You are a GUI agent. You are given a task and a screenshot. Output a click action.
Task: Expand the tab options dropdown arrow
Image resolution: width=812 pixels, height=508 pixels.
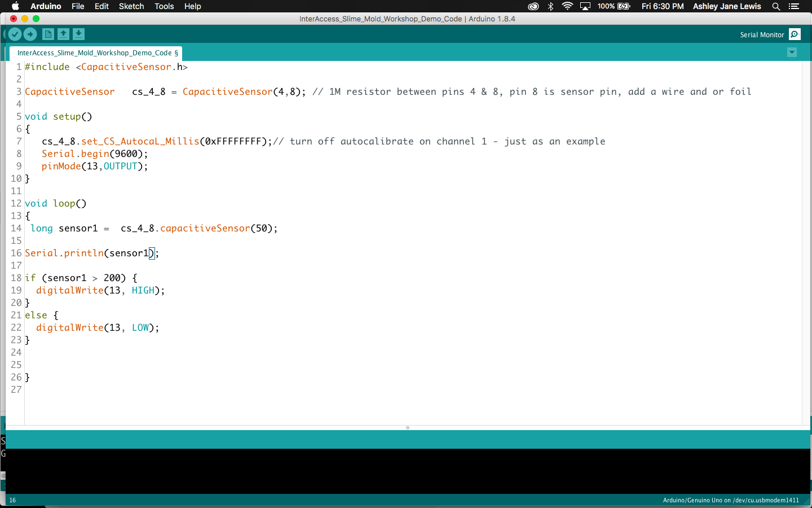(x=792, y=52)
